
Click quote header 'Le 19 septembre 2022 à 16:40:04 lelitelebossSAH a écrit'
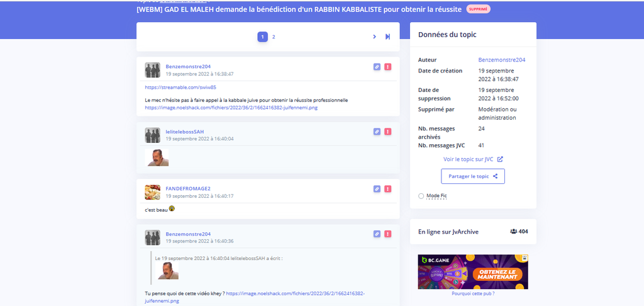click(x=219, y=258)
